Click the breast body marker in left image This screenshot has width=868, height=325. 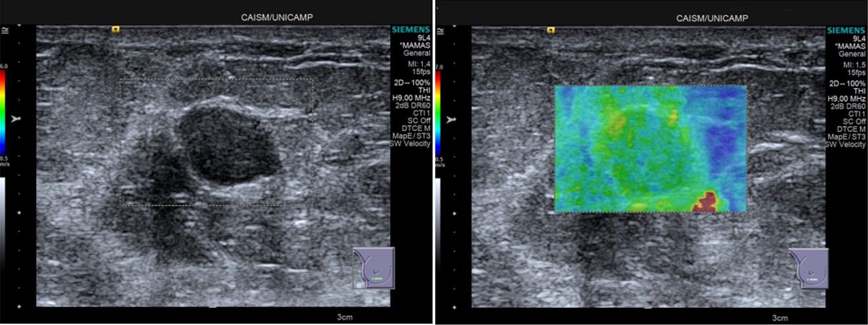click(373, 268)
